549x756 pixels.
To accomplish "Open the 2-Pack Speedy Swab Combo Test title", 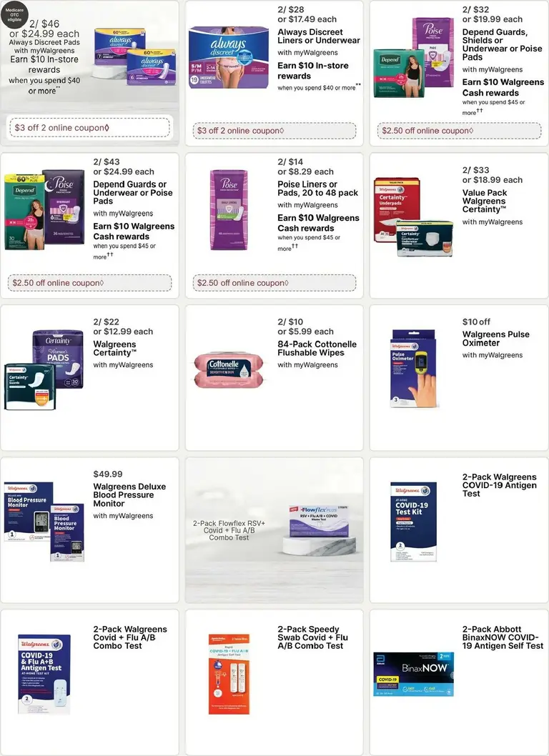I will [x=312, y=637].
